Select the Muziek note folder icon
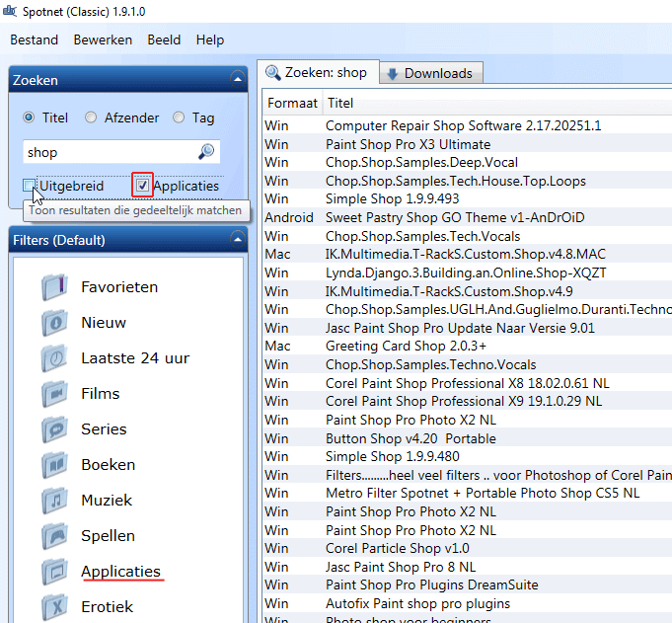Viewport: 672px width, 623px height. coord(55,501)
